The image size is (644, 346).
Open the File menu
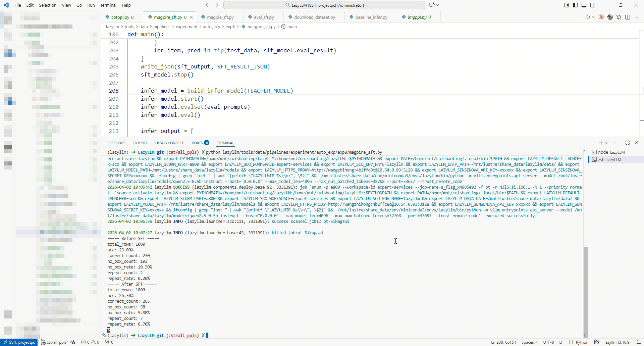(x=18, y=5)
